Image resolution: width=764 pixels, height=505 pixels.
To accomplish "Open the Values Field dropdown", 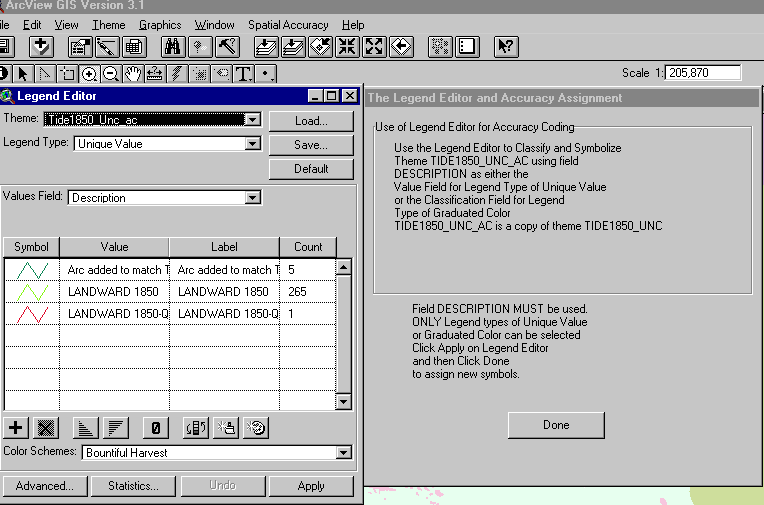I will click(252, 198).
